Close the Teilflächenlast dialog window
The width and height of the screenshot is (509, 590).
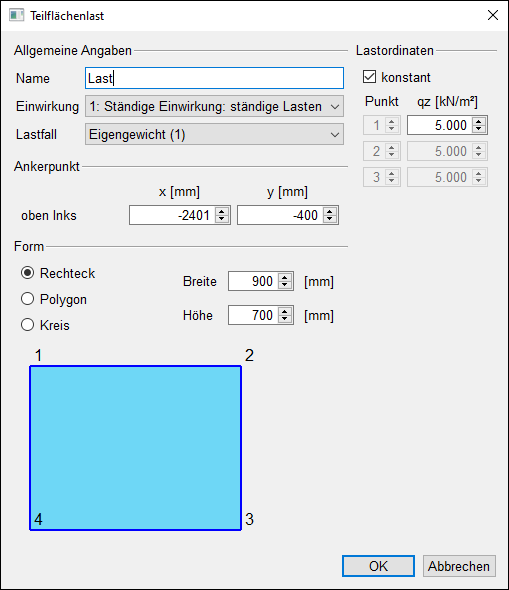[x=493, y=15]
